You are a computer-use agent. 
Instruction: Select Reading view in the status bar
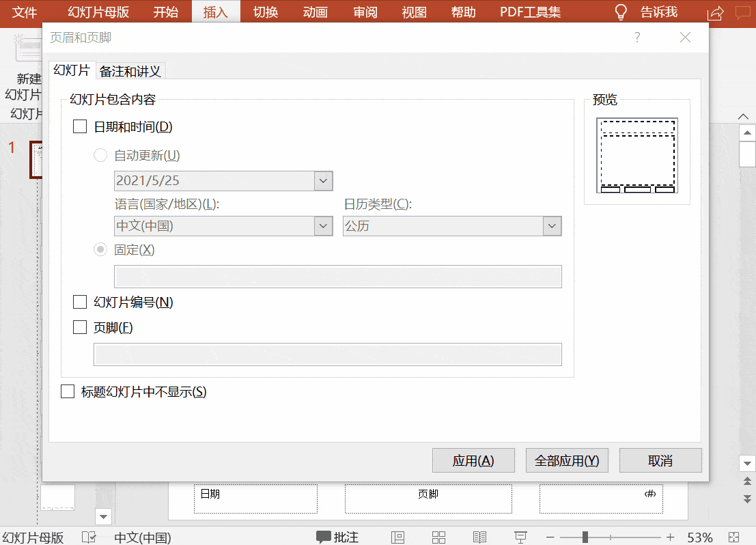(479, 537)
